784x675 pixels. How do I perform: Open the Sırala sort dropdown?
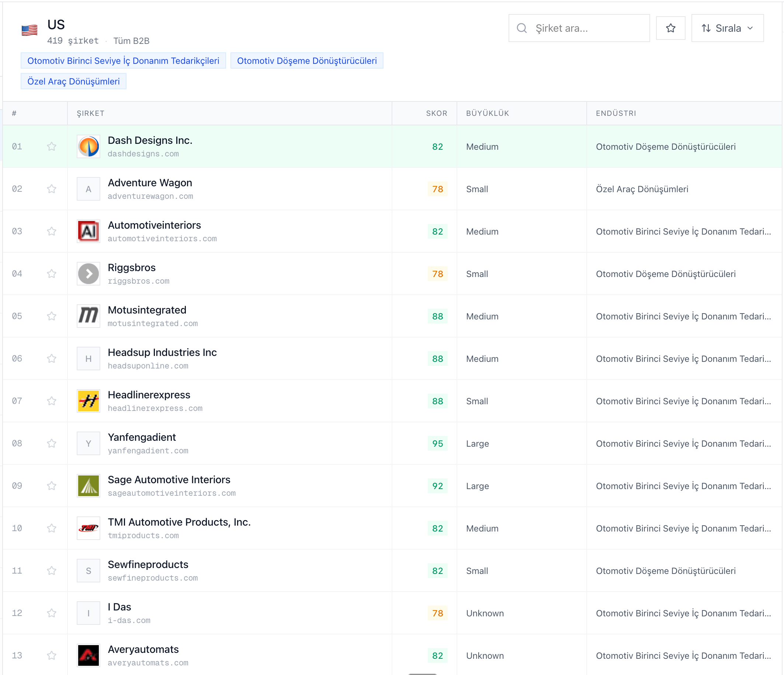click(x=727, y=28)
